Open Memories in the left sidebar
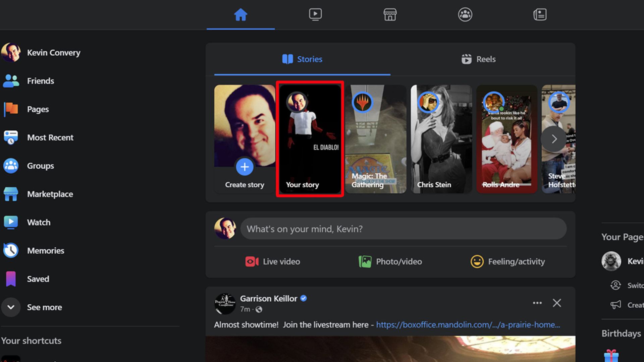 [x=45, y=251]
